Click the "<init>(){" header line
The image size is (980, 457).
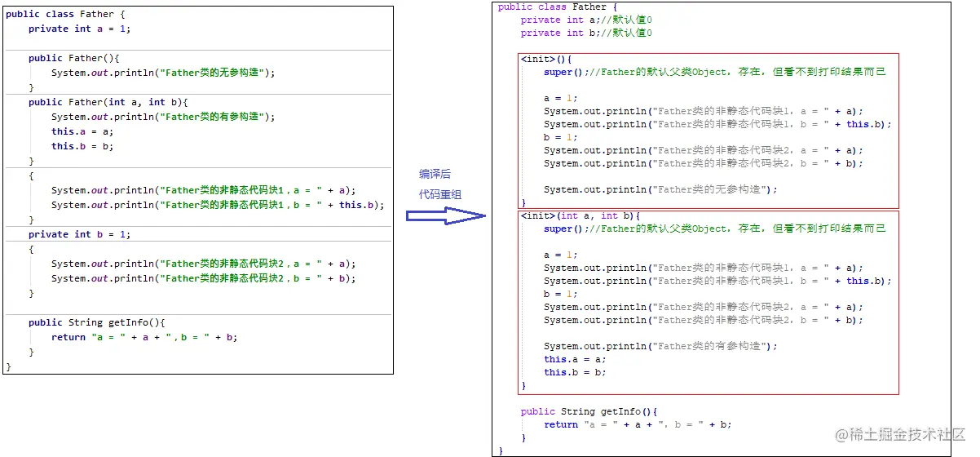point(546,59)
